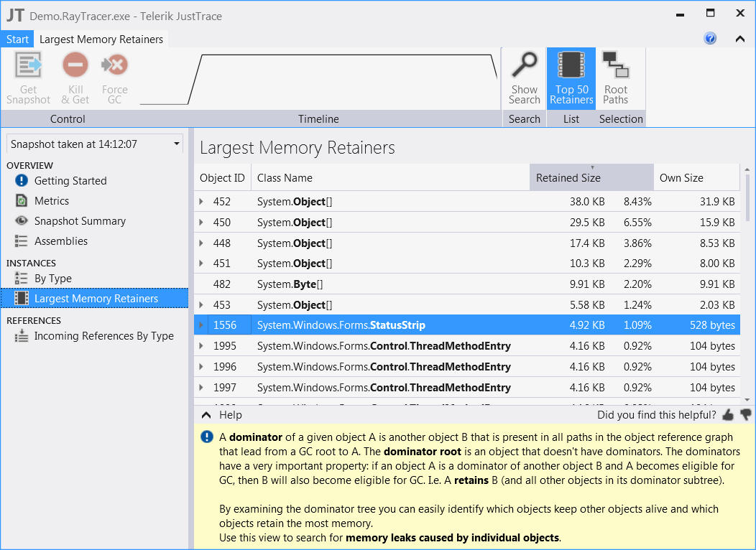Click the Snapshot Summary eye icon
The image size is (756, 550).
click(x=22, y=220)
